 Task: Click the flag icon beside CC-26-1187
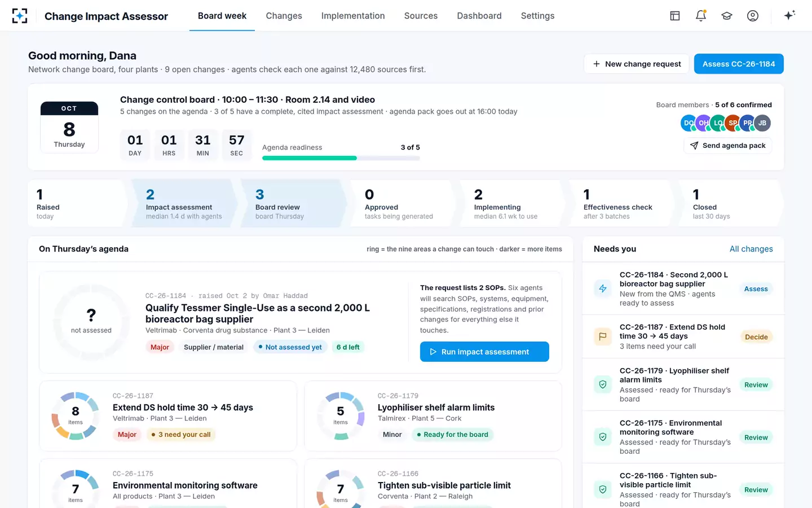click(603, 336)
